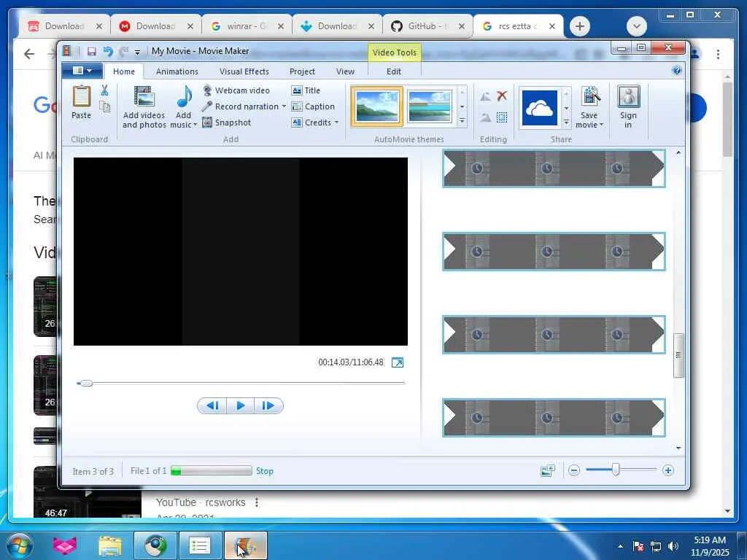Expand AutoMovie themes gallery More arrow
Screen dimensions: 747x560
(x=462, y=122)
